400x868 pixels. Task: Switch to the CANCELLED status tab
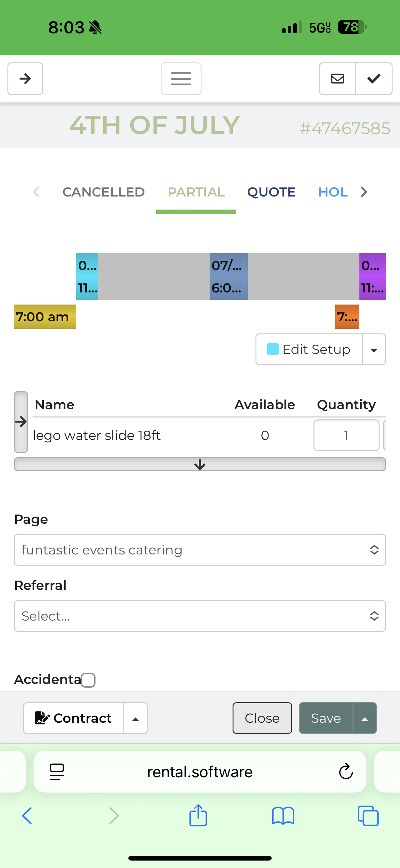tap(103, 192)
